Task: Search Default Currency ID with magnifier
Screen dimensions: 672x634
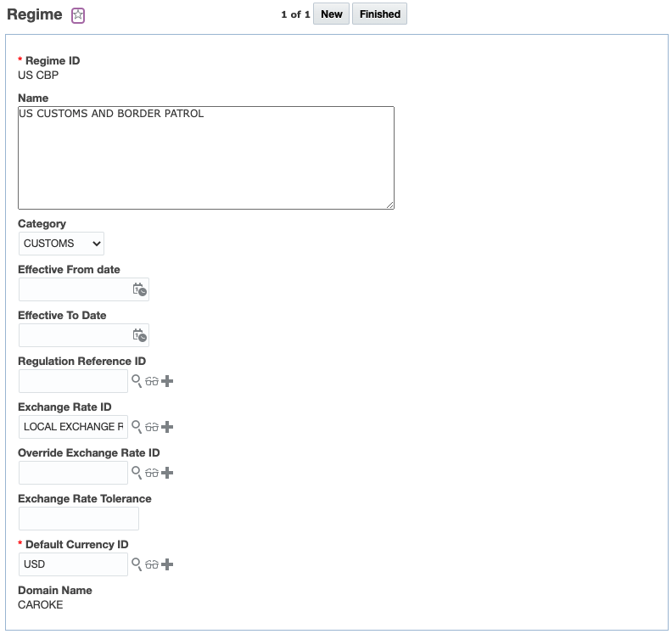Action: coord(137,564)
